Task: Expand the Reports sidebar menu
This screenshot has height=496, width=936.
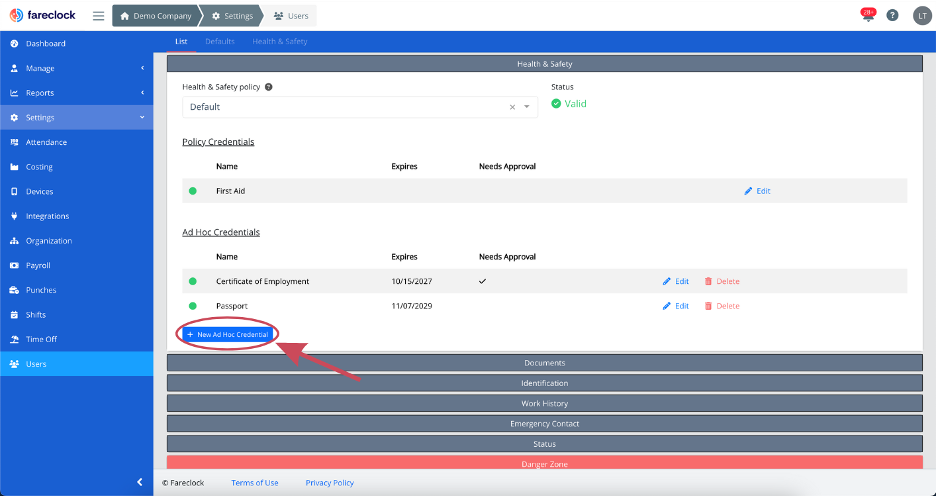Action: coord(76,93)
